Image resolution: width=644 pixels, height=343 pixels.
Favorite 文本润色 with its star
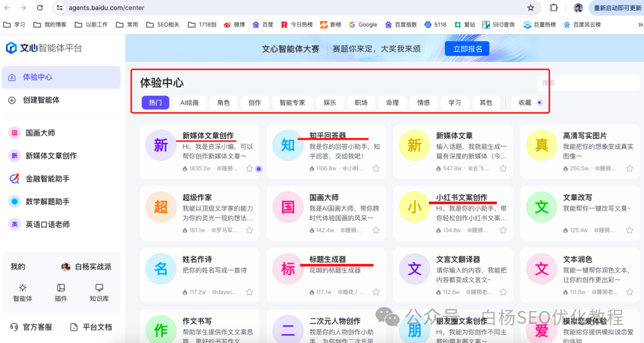pyautogui.click(x=630, y=292)
